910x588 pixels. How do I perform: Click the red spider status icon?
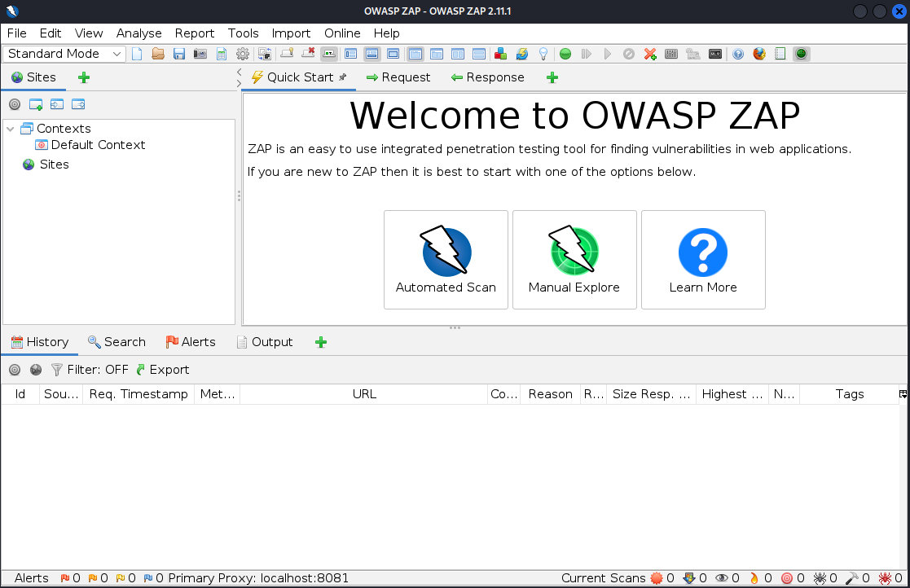coord(885,578)
